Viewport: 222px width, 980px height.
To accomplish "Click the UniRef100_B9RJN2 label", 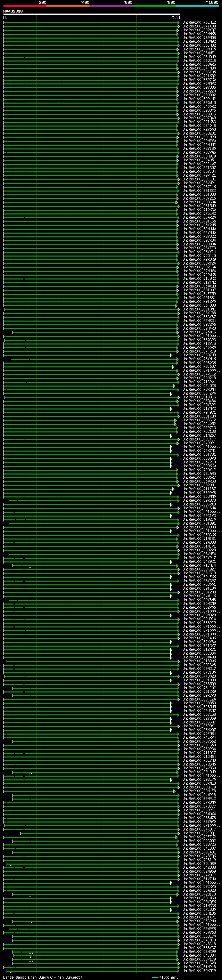I will pyautogui.click(x=199, y=99).
